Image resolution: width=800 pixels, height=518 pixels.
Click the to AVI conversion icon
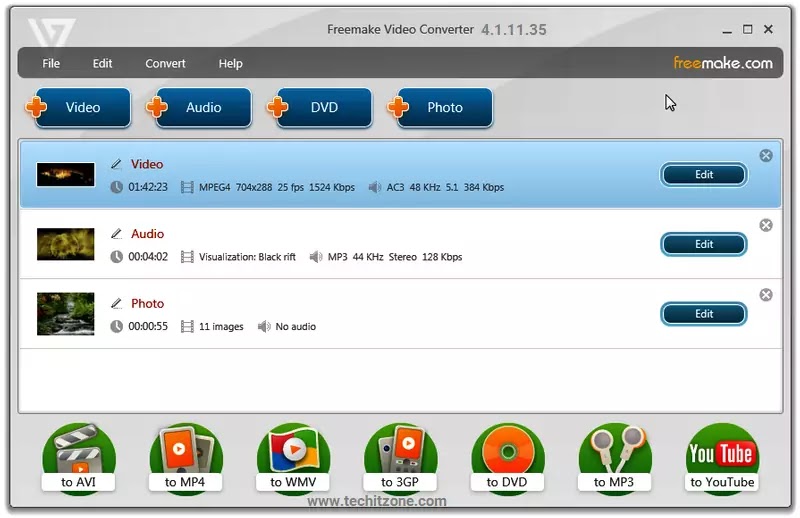[x=79, y=458]
